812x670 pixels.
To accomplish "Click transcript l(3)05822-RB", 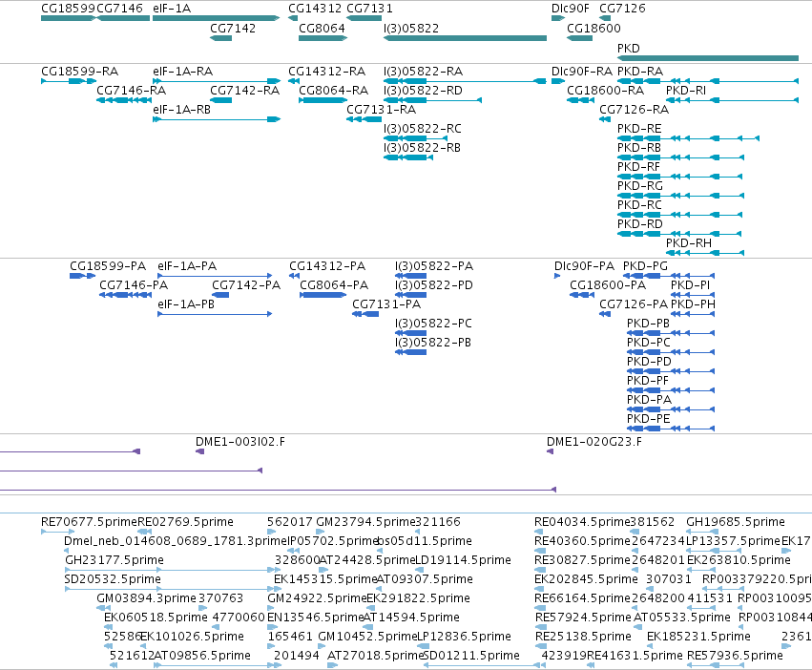I will pos(422,148).
